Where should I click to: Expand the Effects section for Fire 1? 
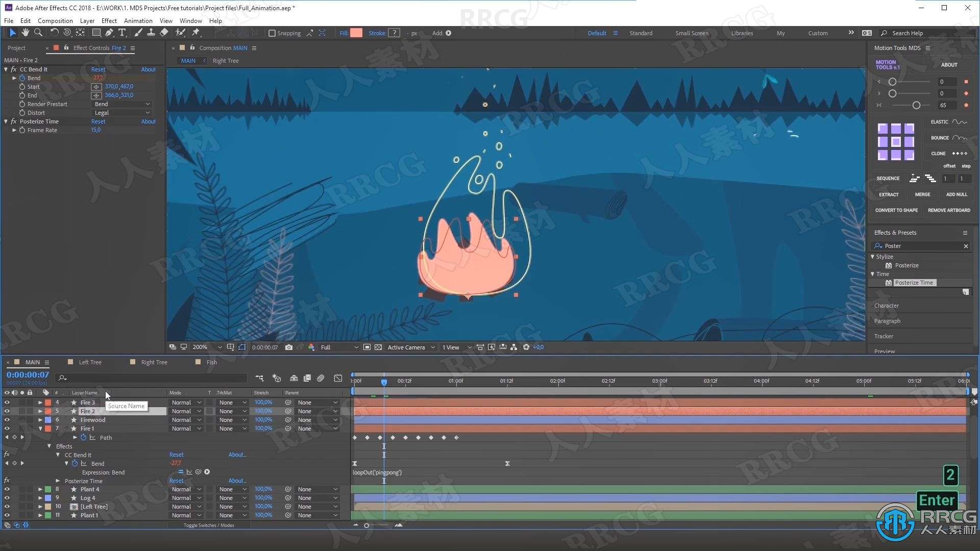[48, 446]
